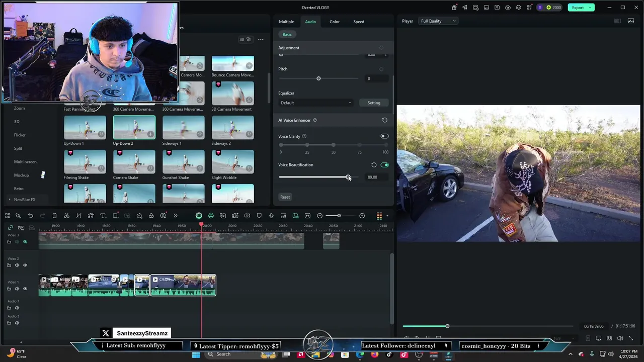Mute the Video 2 track speaker

pyautogui.click(x=17, y=265)
